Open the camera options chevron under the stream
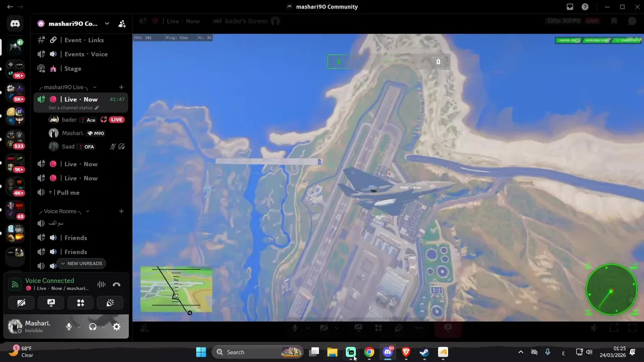644x362 pixels. (337, 328)
